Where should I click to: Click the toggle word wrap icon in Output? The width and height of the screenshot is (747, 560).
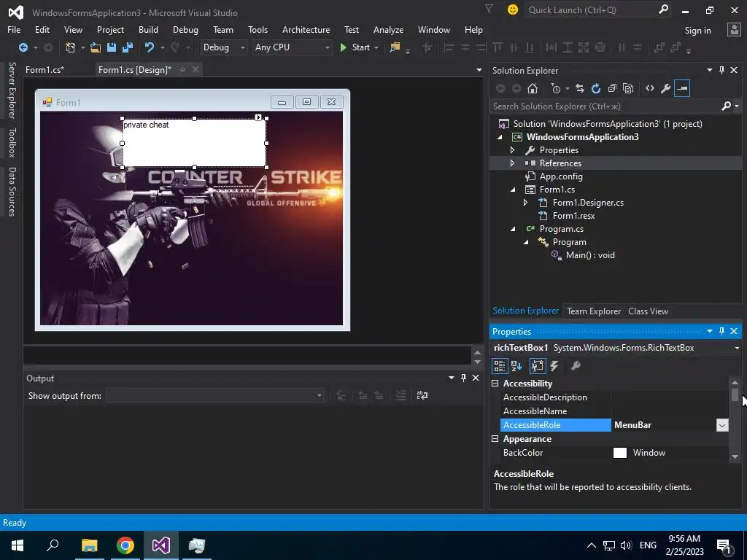422,395
